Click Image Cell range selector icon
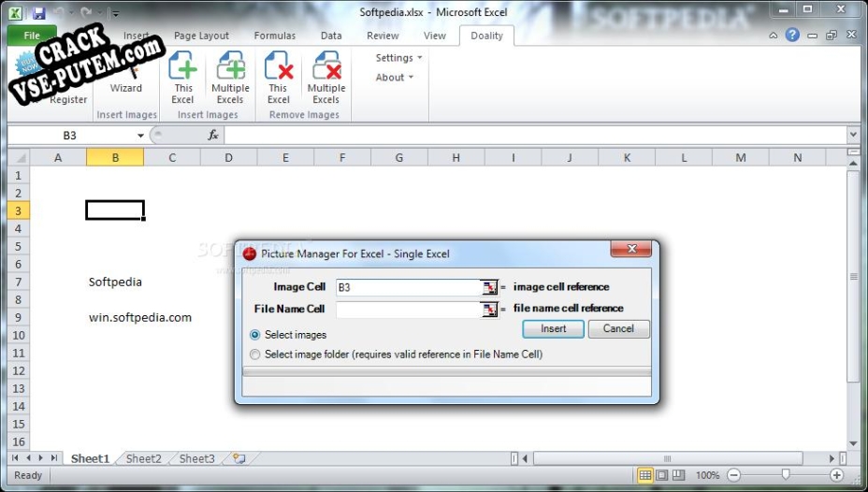The height and width of the screenshot is (492, 868). coord(489,287)
